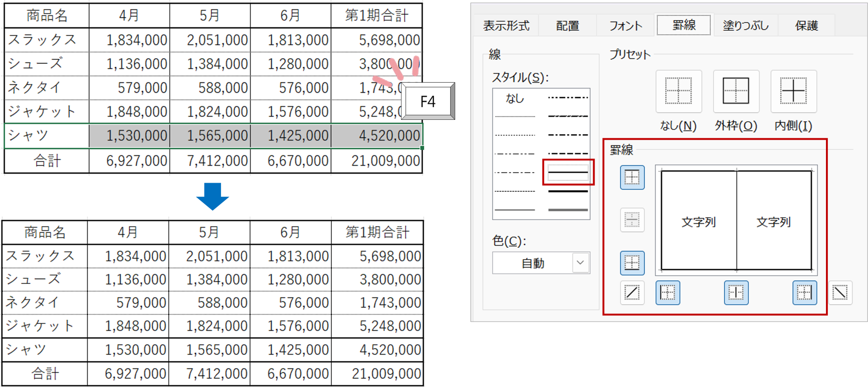
Task: Click 5月 header in the top table
Action: pos(210,15)
